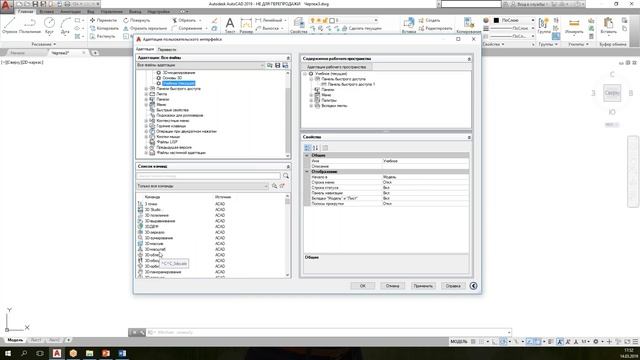
Task: Open the Свойства слоя (Layer Properties) icon
Action: pyautogui.click(x=299, y=25)
